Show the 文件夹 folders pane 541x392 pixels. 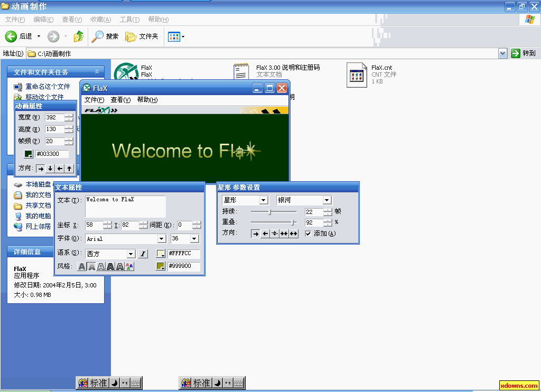pyautogui.click(x=142, y=36)
